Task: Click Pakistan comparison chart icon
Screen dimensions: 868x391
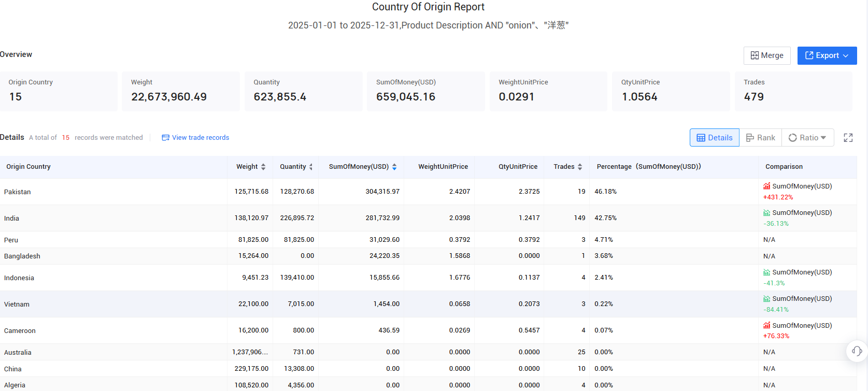Action: tap(766, 186)
